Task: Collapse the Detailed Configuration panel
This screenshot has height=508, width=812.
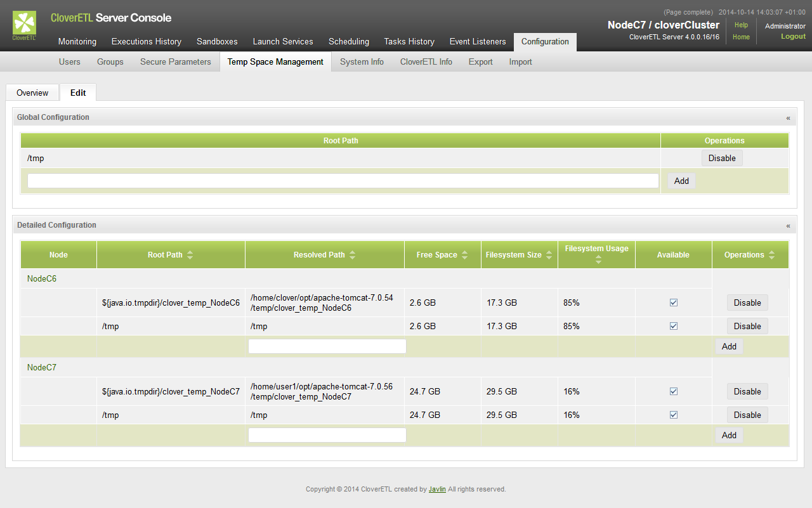Action: coord(789,226)
